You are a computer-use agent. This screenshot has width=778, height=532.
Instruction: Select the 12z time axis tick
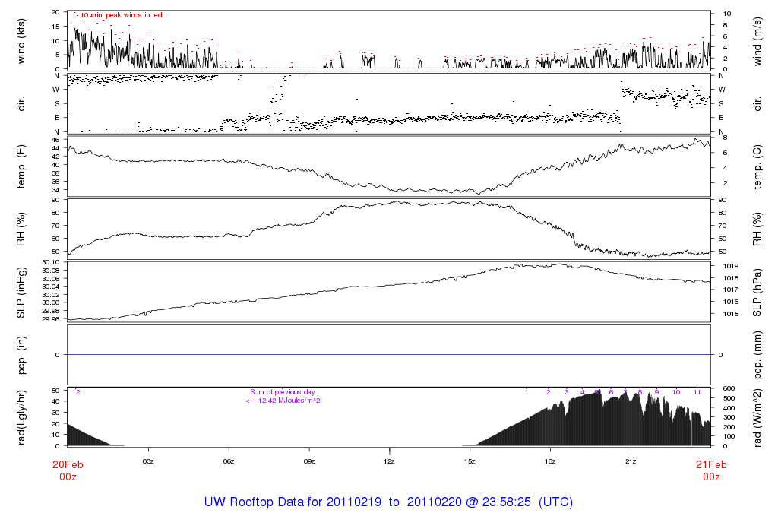[x=389, y=461]
